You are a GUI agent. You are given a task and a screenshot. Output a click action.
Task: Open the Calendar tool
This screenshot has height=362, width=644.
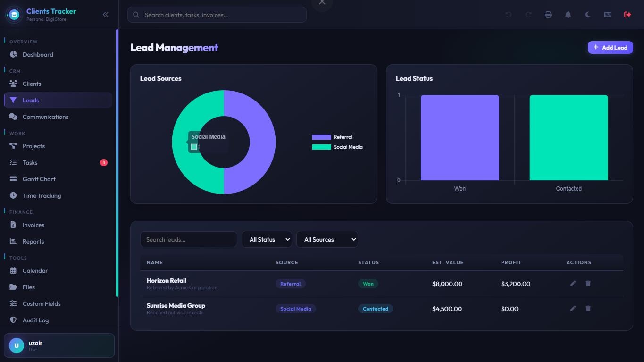point(58,271)
